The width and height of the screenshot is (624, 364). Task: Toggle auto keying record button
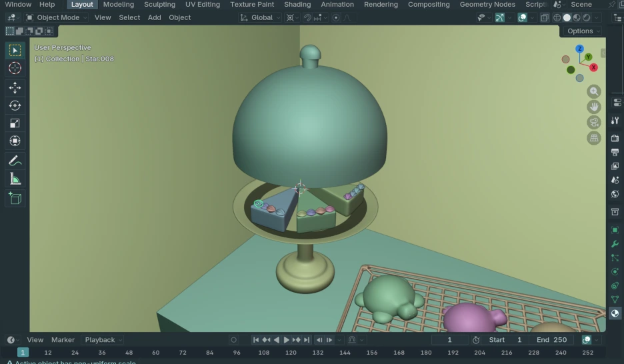click(x=233, y=340)
